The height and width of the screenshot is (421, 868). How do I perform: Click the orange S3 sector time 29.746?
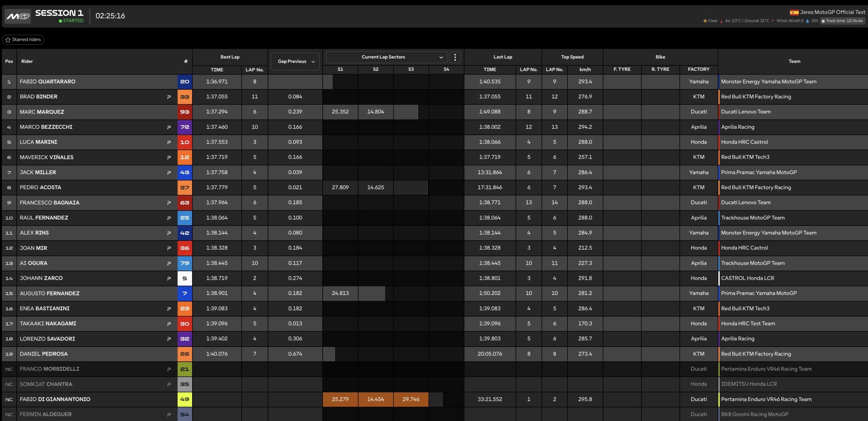411,399
